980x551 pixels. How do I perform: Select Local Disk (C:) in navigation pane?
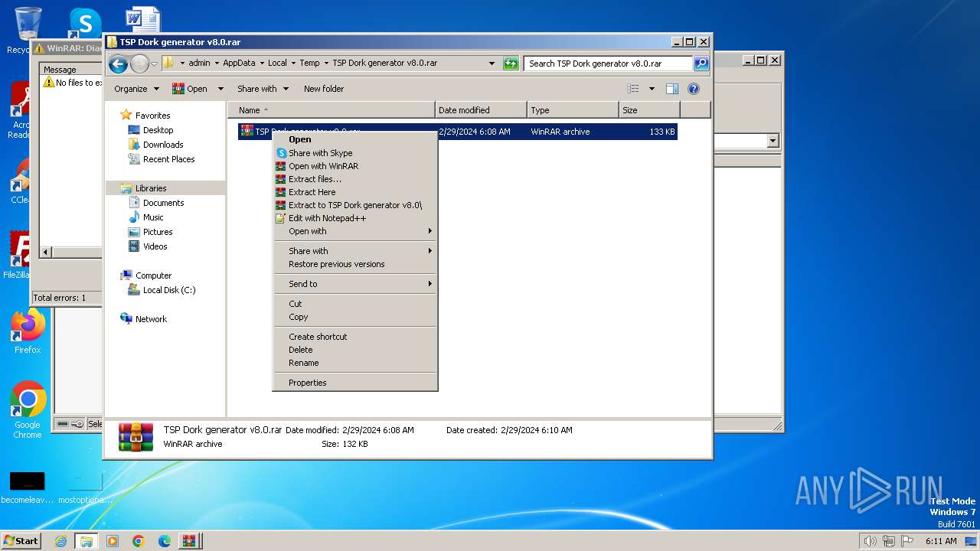point(169,290)
